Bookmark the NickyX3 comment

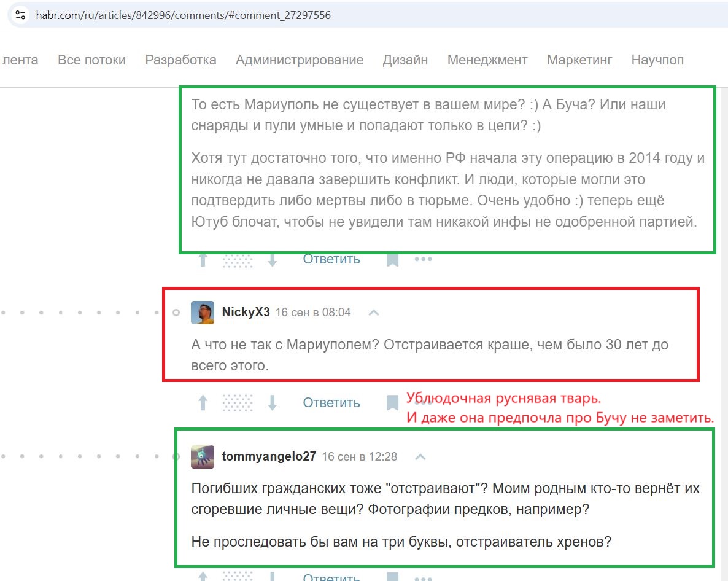(393, 403)
